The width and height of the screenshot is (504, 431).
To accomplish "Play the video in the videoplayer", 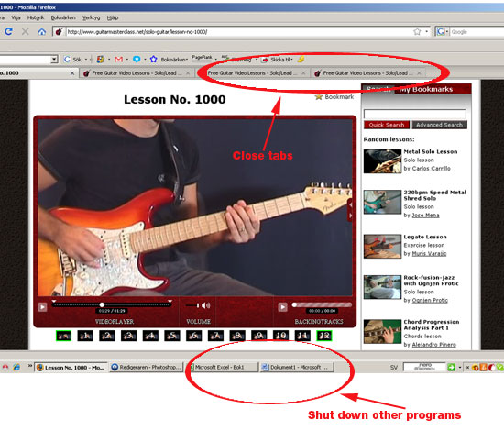I will pos(42,307).
